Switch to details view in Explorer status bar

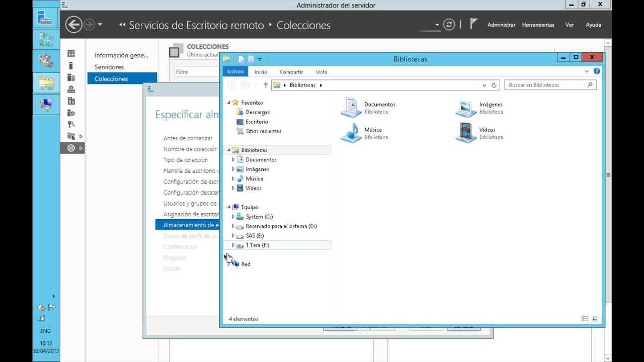585,319
